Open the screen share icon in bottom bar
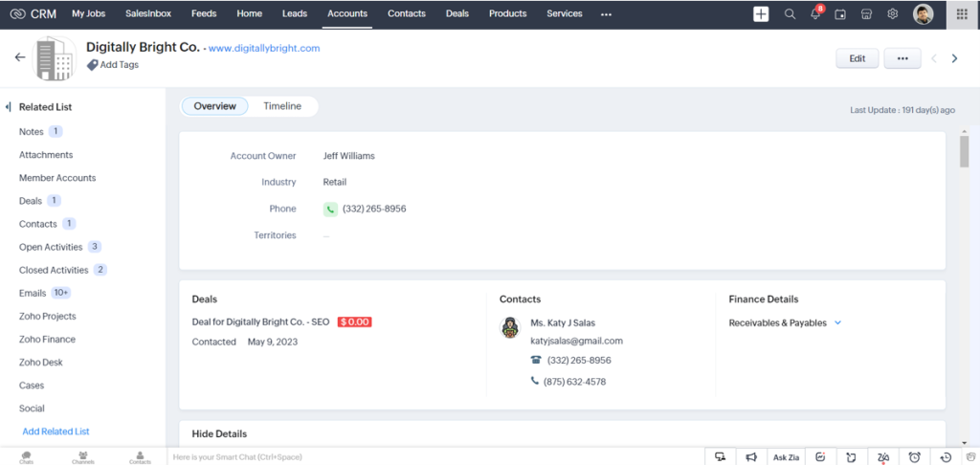The width and height of the screenshot is (980, 465). click(x=721, y=457)
